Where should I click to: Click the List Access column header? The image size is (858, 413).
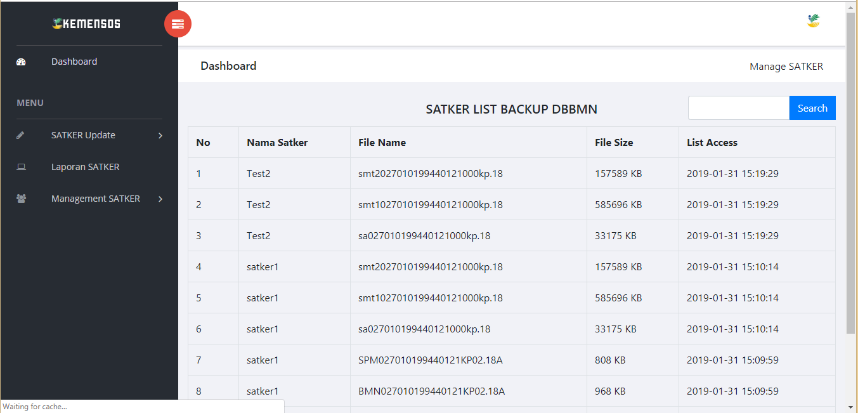712,143
